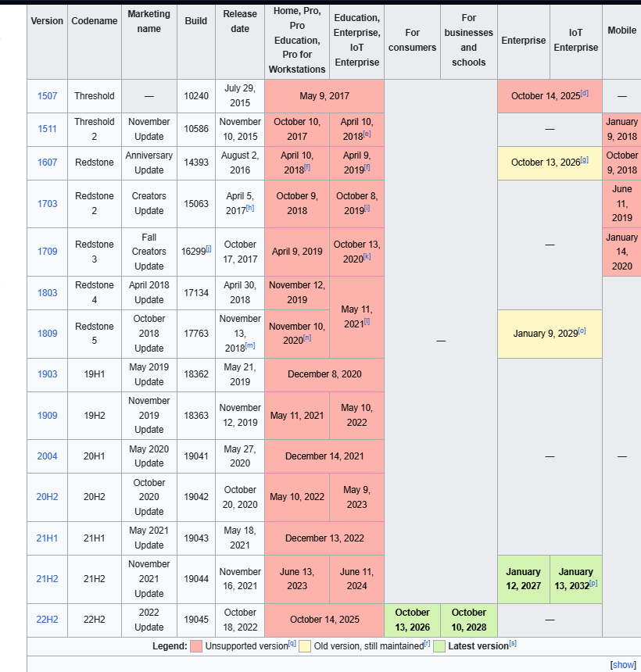Open footnote g after October 13, 2026
The image size is (641, 672).
[x=585, y=159]
